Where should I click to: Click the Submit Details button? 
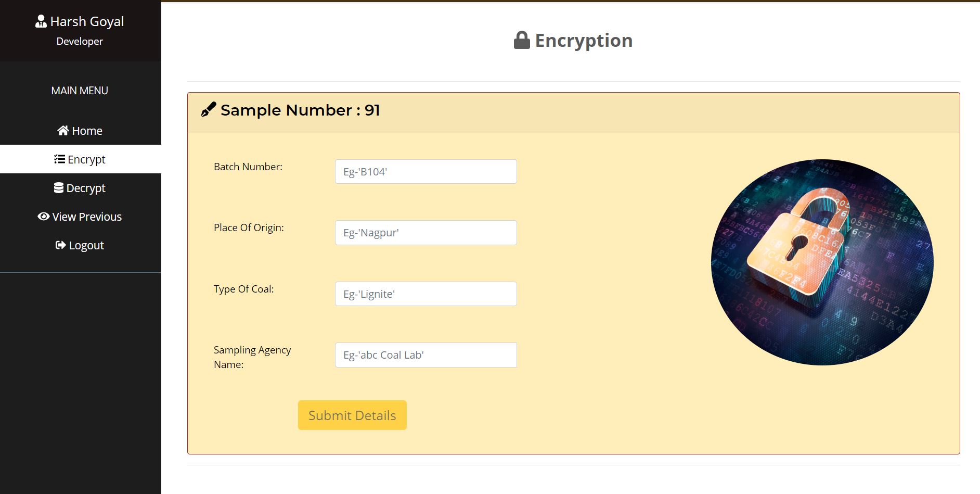coord(352,415)
